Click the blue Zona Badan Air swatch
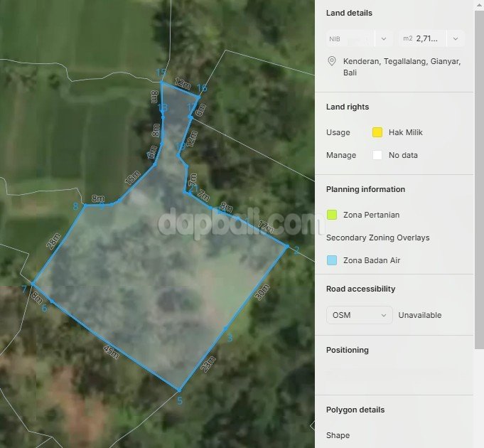 point(332,260)
